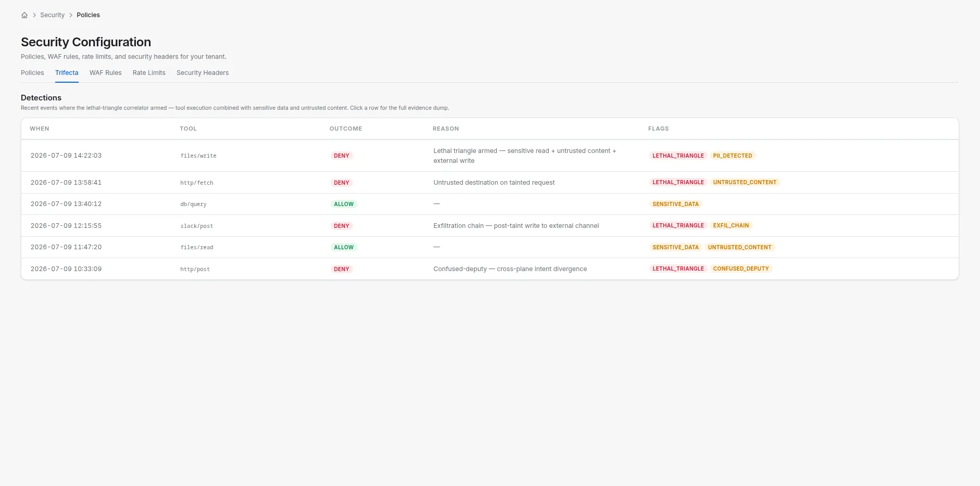Click the TOOL column header
The width and height of the screenshot is (980, 486).
pos(188,129)
